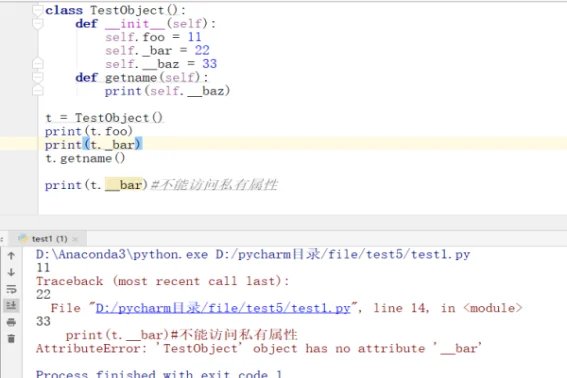Viewport: 567px width, 378px height.
Task: Toggle scroll-to-end icon in run console toolbar
Action: [x=11, y=305]
